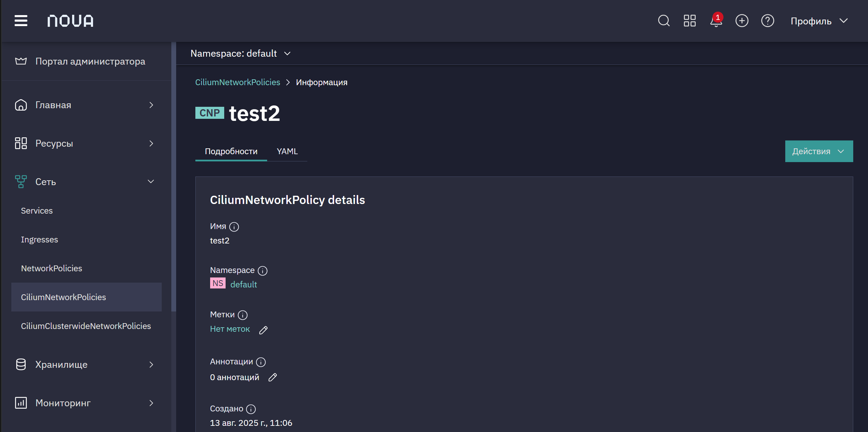Image resolution: width=868 pixels, height=432 pixels.
Task: Select CiliumNetworkPolicies in the sidebar
Action: 87,297
